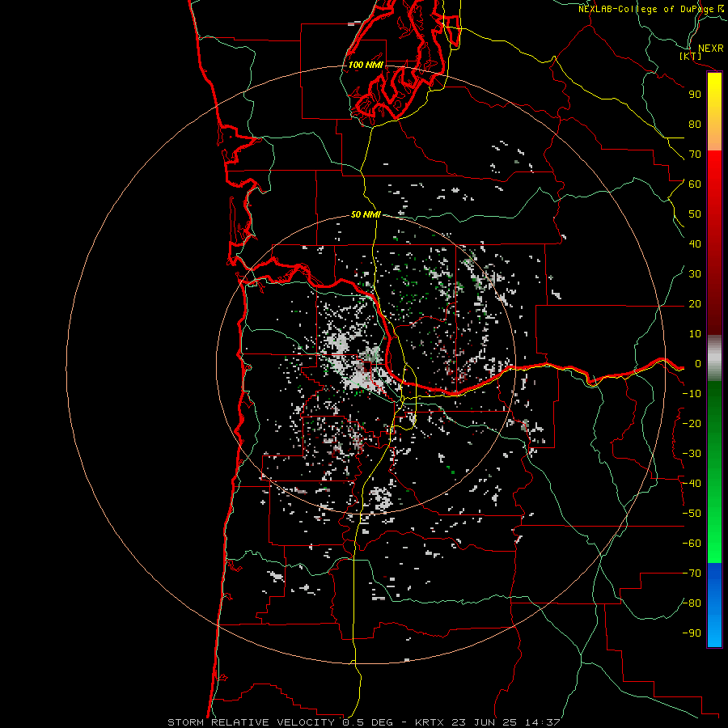Select the -30 value on the velocity scale
The width and height of the screenshot is (728, 728).
[692, 454]
